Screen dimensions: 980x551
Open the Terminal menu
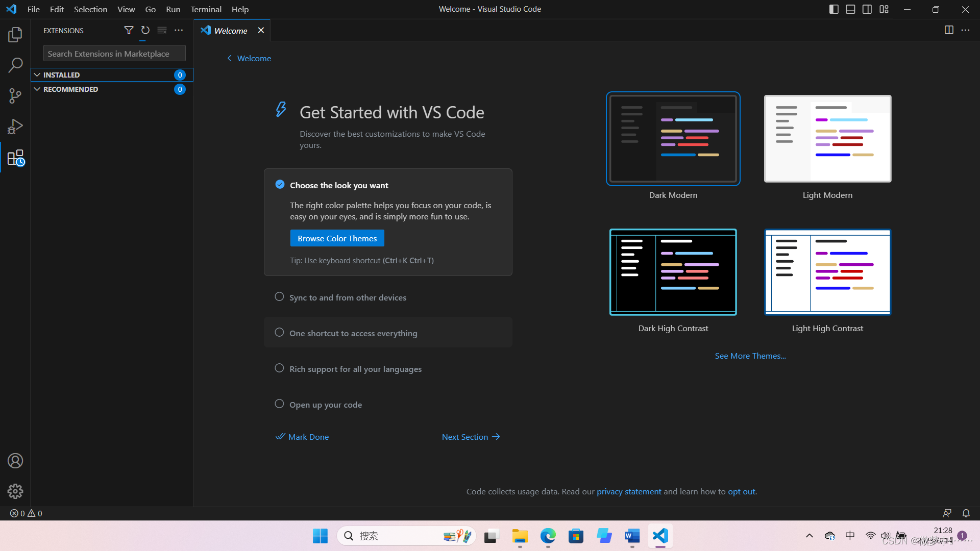pos(206,9)
